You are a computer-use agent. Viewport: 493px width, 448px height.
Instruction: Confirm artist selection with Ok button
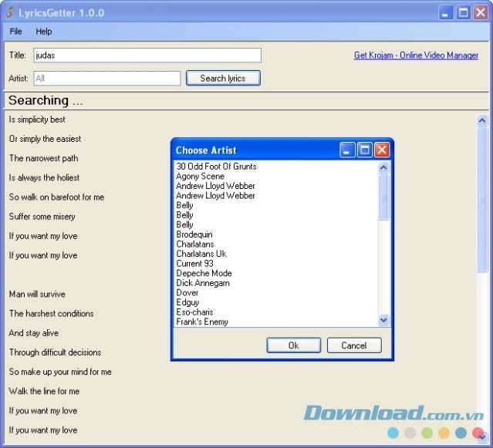point(293,345)
